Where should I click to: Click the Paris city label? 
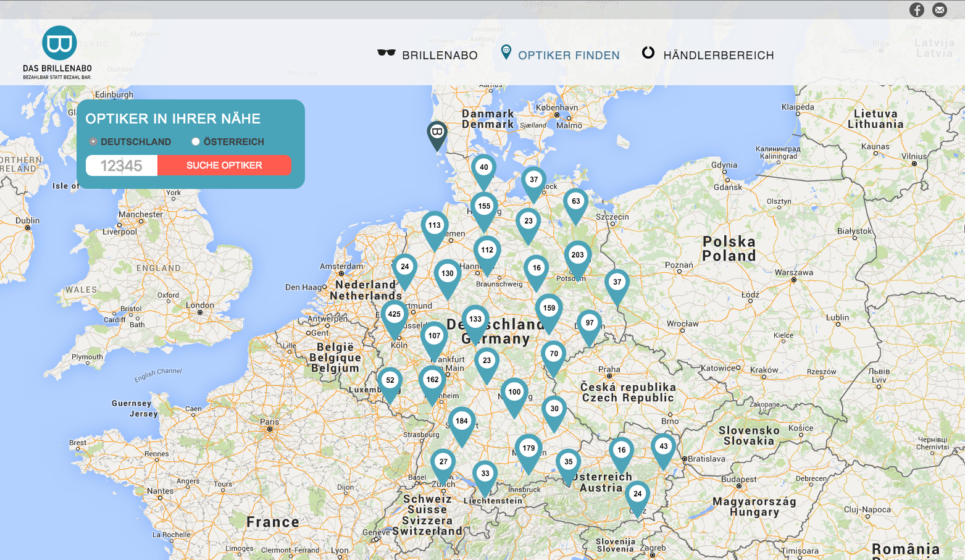coord(269,422)
